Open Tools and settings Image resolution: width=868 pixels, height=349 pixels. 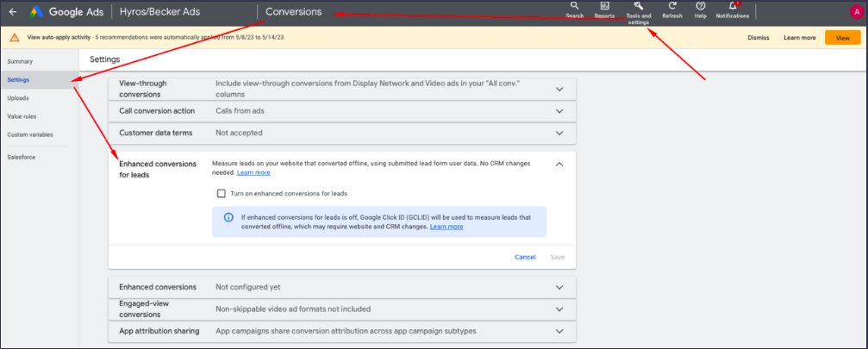point(638,12)
